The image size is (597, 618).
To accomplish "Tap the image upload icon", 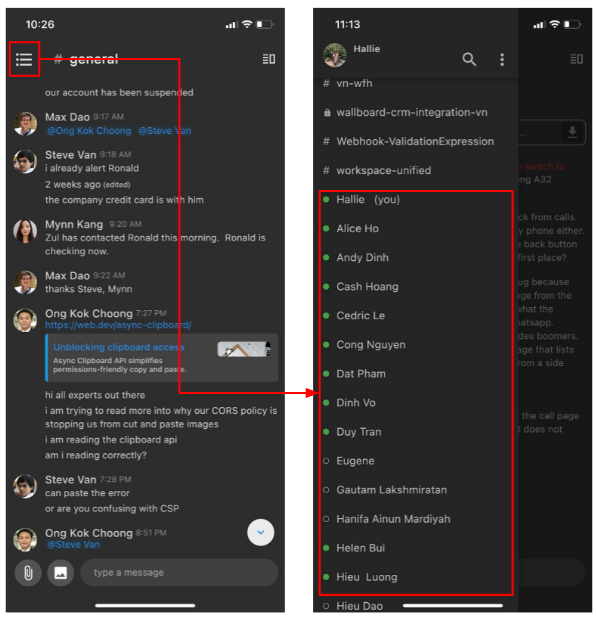I will tap(60, 573).
